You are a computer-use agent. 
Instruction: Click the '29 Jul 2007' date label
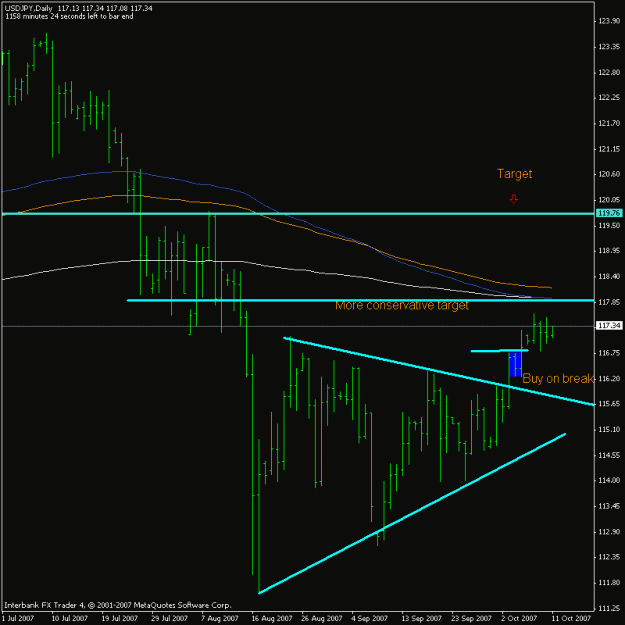click(169, 618)
